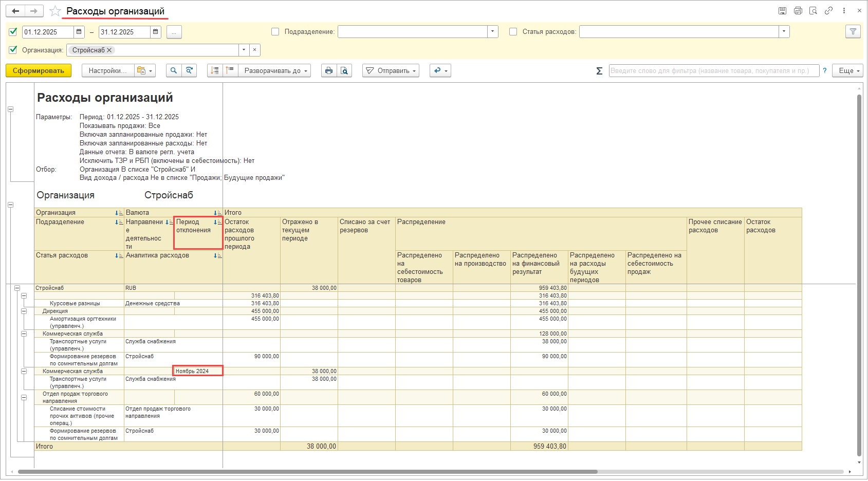
Task: Uncheck the Организация filter checkbox
Action: (x=13, y=50)
